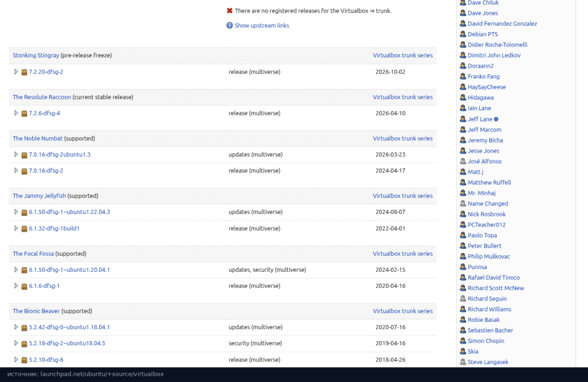588x382 pixels.
Task: Open The Noble Numbat series link
Action: (37, 138)
